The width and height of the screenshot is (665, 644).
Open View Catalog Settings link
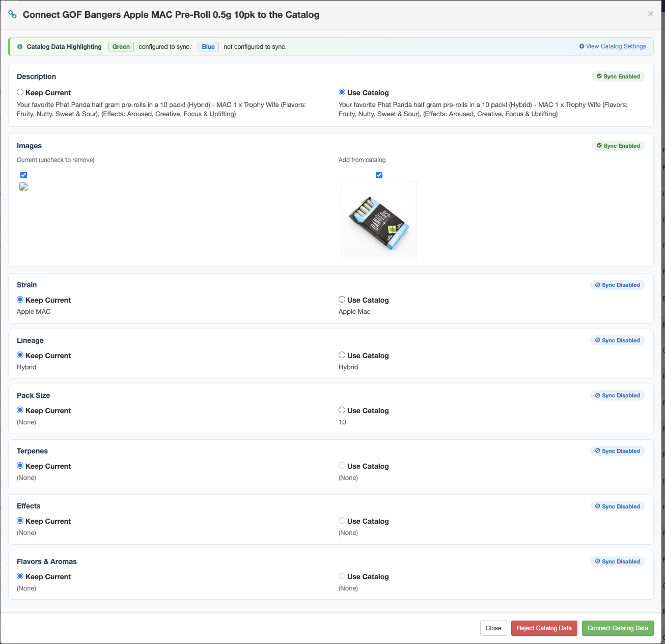(613, 46)
